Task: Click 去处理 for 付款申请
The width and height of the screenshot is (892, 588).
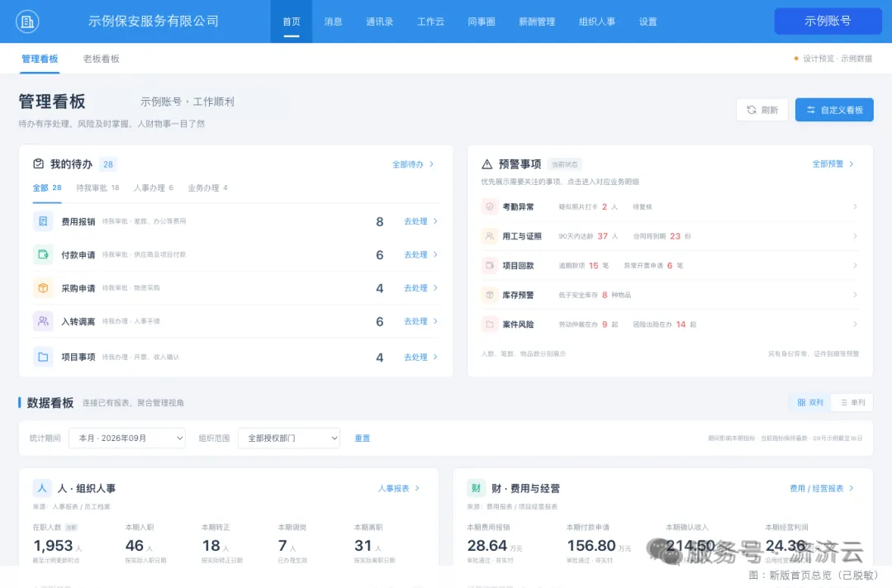Action: point(420,254)
